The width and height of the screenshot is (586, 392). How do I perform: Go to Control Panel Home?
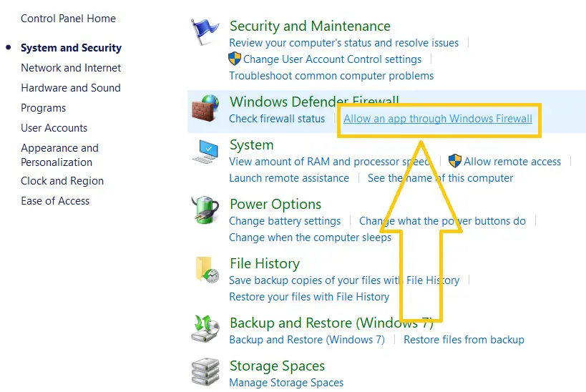click(x=69, y=19)
